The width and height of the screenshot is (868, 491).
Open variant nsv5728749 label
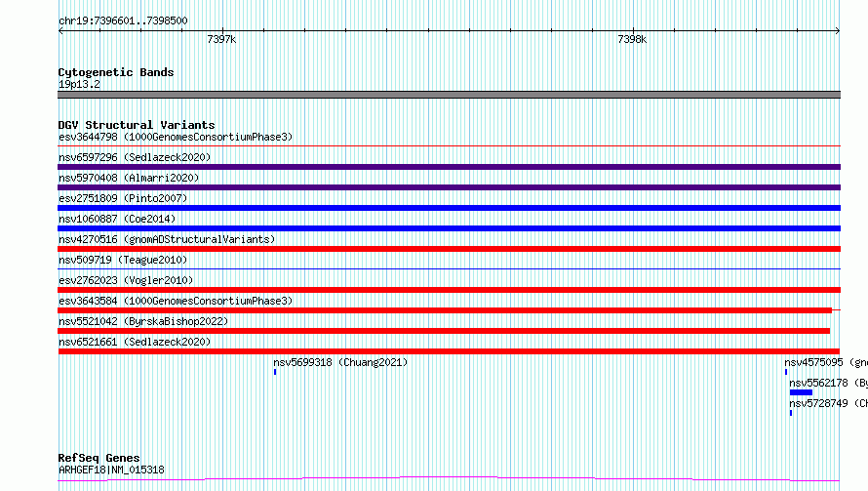[x=828, y=403]
